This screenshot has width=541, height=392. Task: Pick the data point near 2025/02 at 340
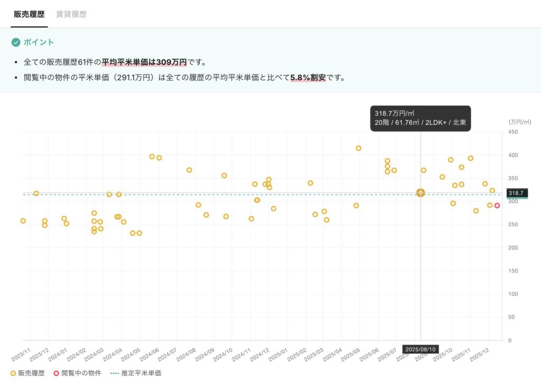coord(310,183)
